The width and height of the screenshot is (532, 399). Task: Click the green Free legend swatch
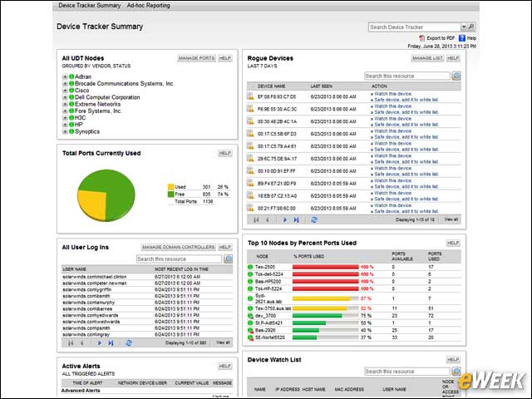click(x=171, y=195)
